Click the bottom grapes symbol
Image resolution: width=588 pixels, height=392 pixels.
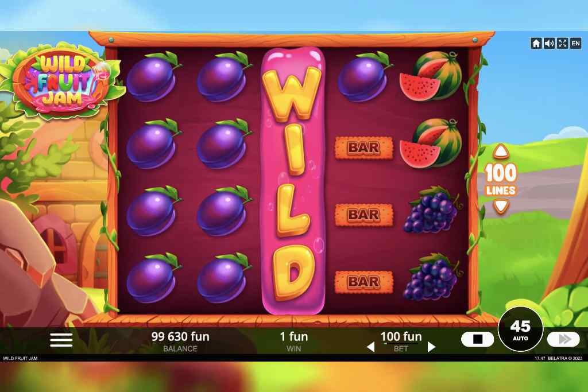433,277
